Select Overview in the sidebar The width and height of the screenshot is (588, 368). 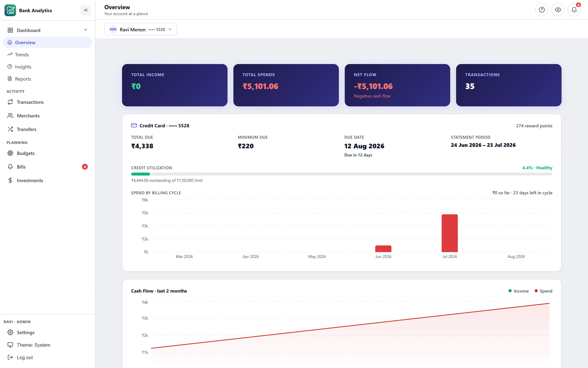point(48,42)
